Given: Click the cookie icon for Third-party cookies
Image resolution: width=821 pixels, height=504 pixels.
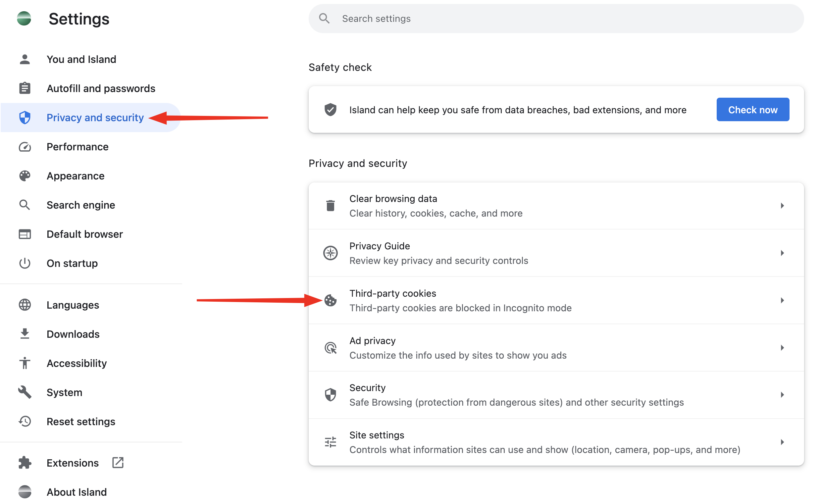Looking at the screenshot, I should (330, 300).
